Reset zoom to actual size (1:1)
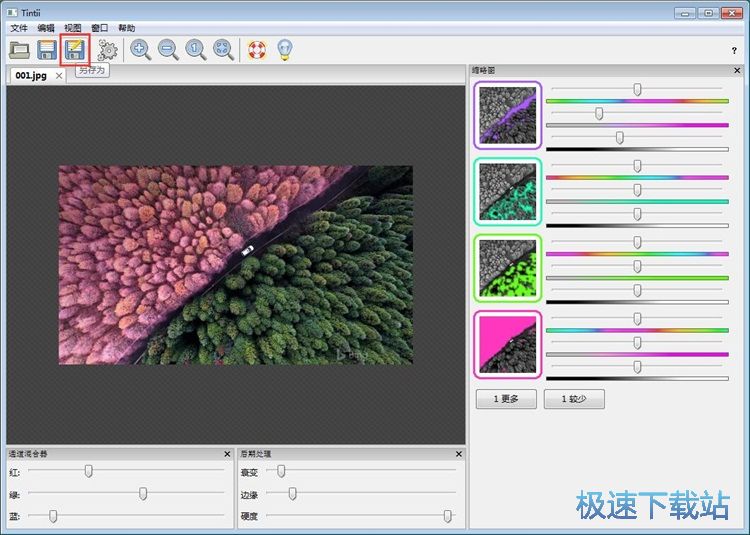The width and height of the screenshot is (750, 535). pos(196,49)
